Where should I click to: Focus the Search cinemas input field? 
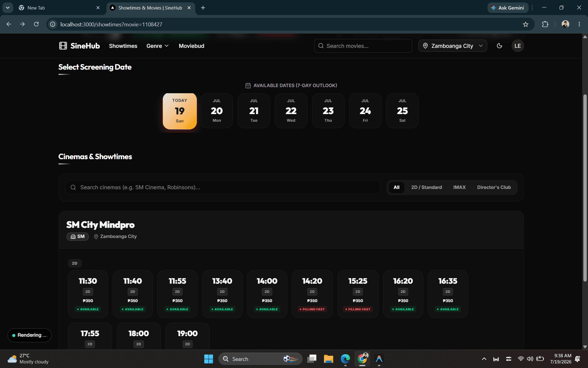223,187
